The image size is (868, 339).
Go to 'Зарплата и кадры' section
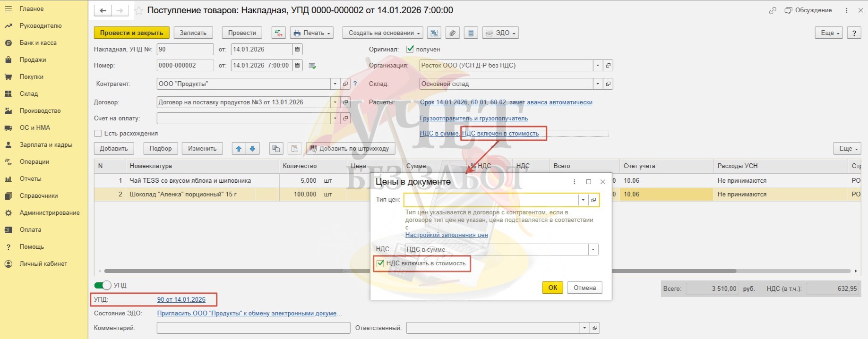coord(46,145)
